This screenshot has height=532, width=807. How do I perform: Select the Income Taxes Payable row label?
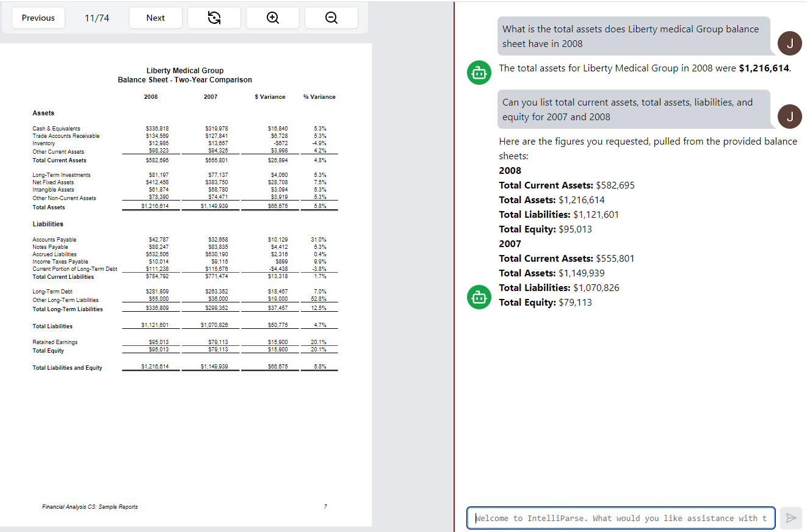[60, 262]
